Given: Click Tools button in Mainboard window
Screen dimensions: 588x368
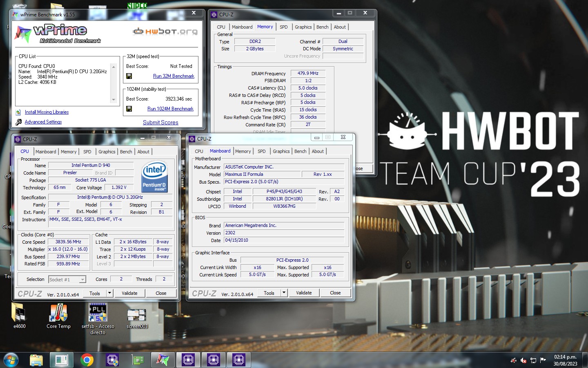Looking at the screenshot, I should [x=269, y=293].
